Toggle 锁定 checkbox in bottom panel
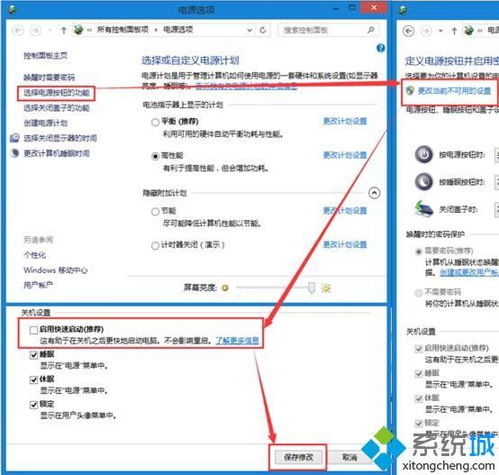The image size is (499, 475). [x=33, y=404]
